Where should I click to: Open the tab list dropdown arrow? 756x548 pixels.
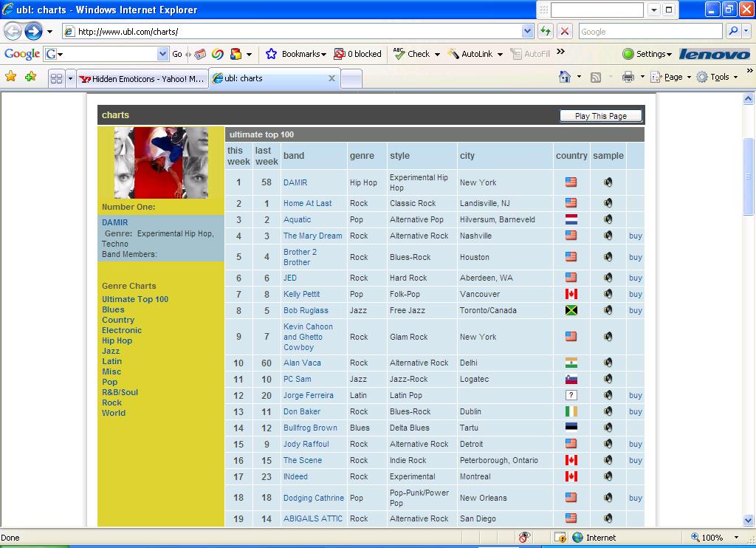70,78
